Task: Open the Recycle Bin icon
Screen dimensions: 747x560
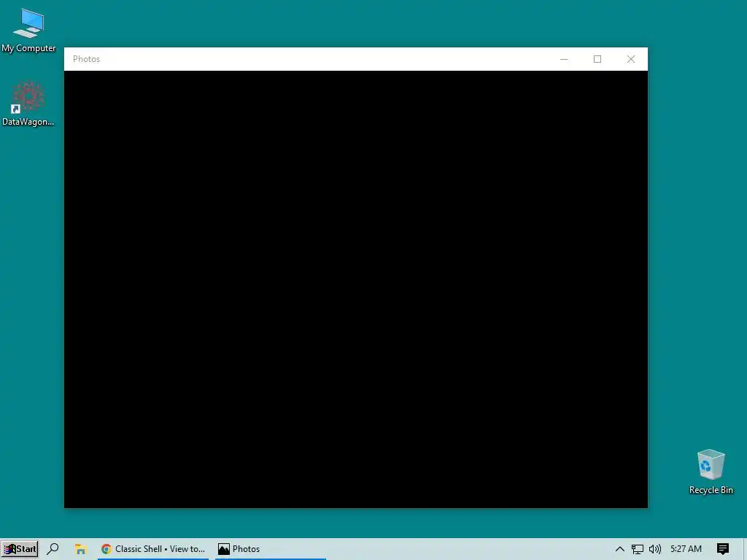Action: coord(711,472)
